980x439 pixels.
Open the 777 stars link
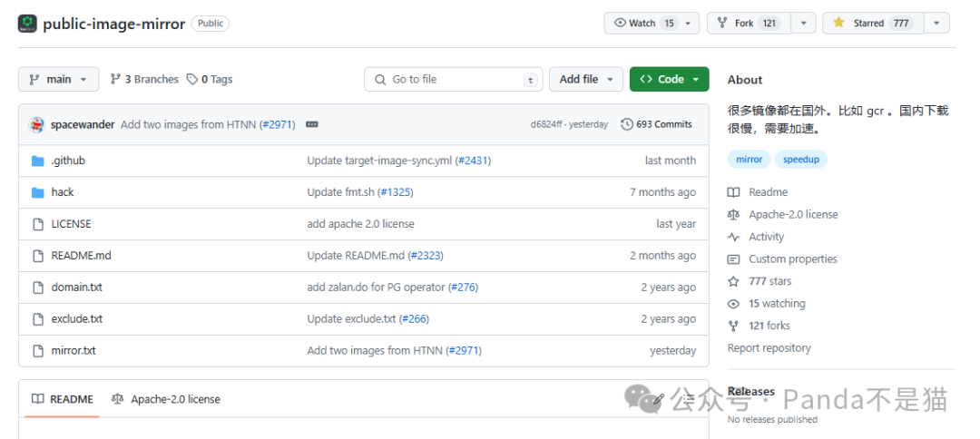pyautogui.click(x=769, y=281)
